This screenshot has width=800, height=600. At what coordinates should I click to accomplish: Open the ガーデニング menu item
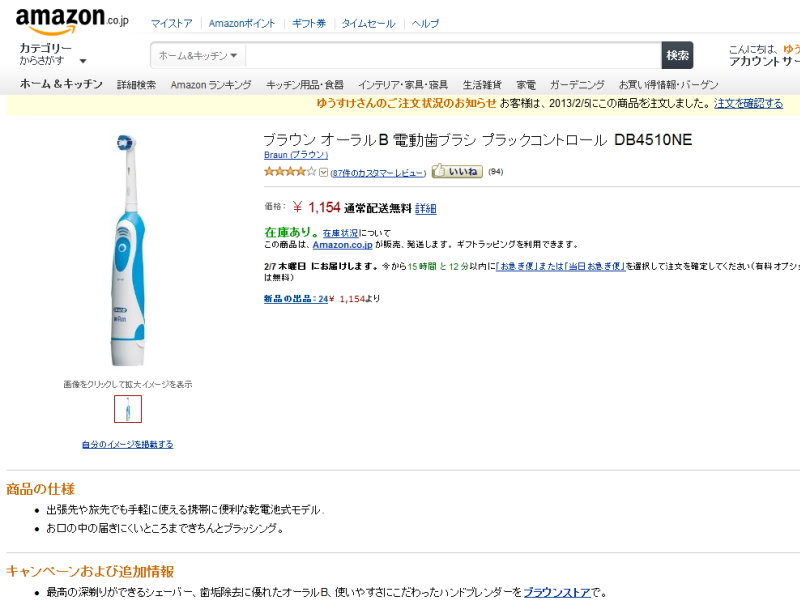tap(577, 85)
